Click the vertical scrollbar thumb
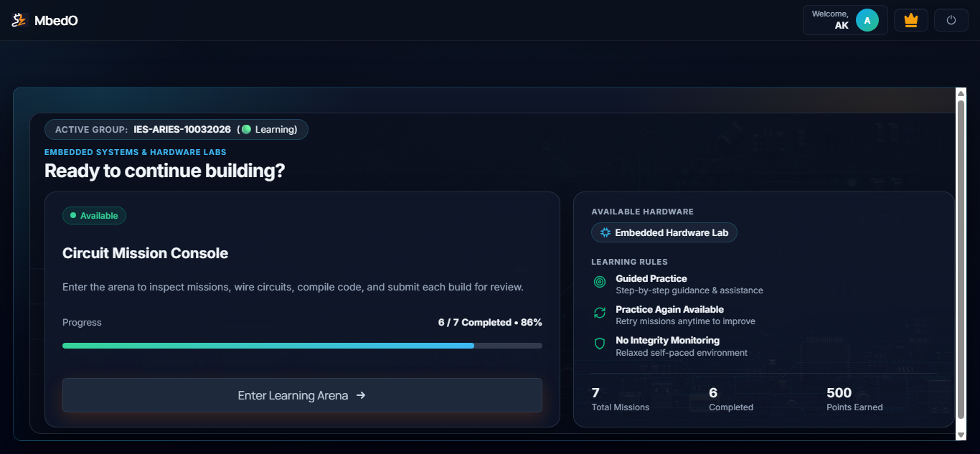This screenshot has width=980, height=454. click(x=961, y=260)
